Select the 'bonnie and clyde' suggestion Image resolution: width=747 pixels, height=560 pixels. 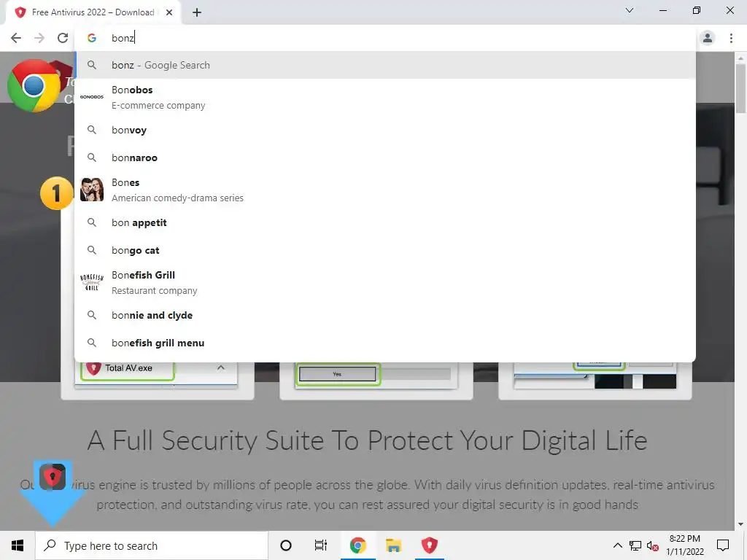click(385, 315)
